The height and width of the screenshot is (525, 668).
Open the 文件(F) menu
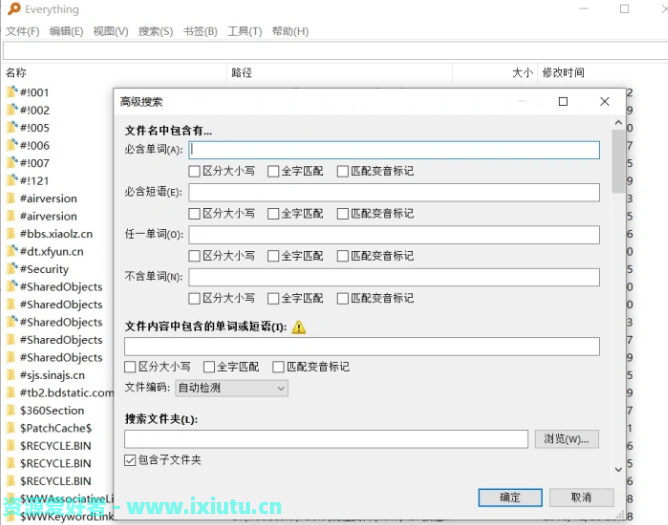23,31
